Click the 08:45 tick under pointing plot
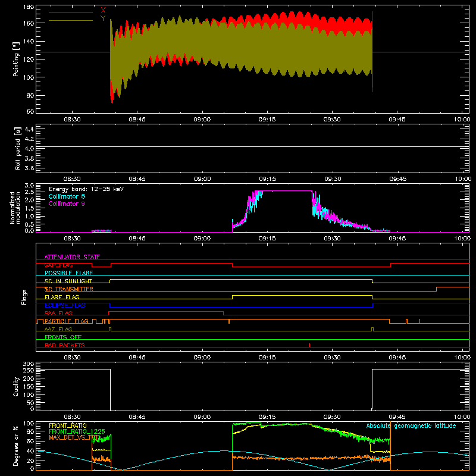This screenshot has height=476, width=476. click(x=137, y=120)
